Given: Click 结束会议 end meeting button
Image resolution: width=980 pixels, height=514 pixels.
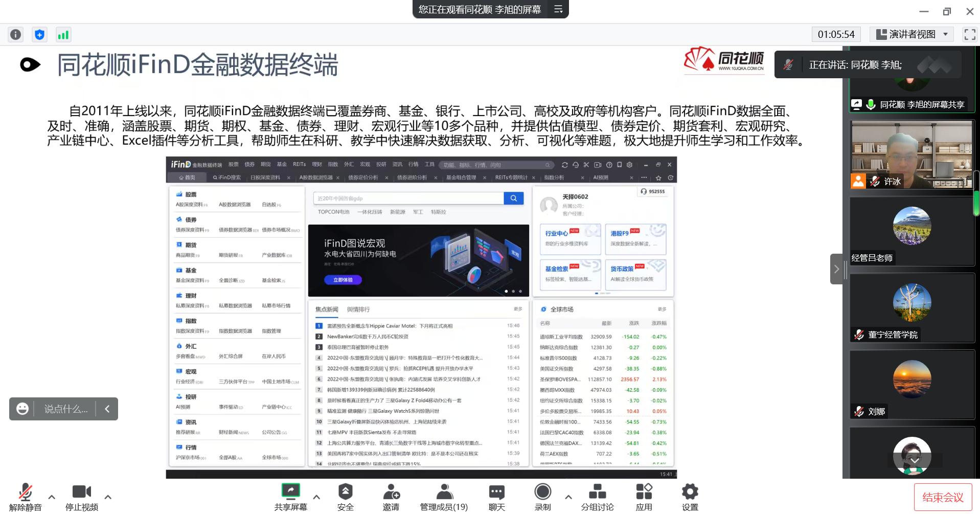Looking at the screenshot, I should [x=943, y=497].
